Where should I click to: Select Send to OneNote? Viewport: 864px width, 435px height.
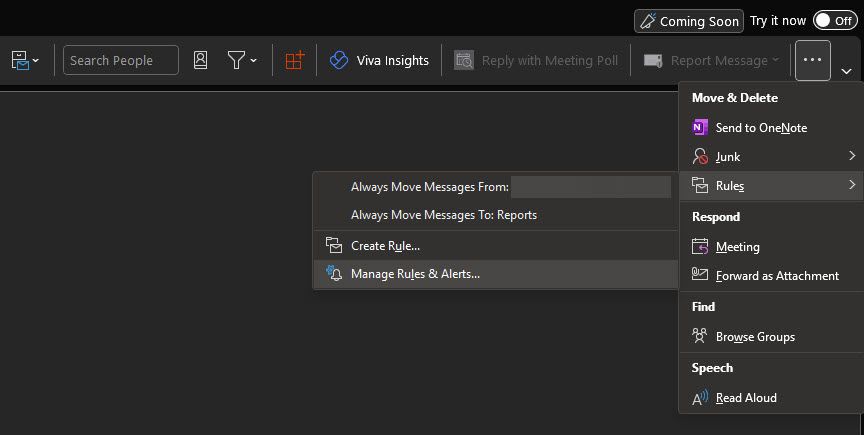pos(760,128)
